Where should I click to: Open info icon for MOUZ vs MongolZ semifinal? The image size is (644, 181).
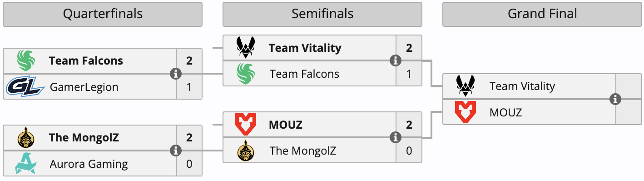pos(396,138)
